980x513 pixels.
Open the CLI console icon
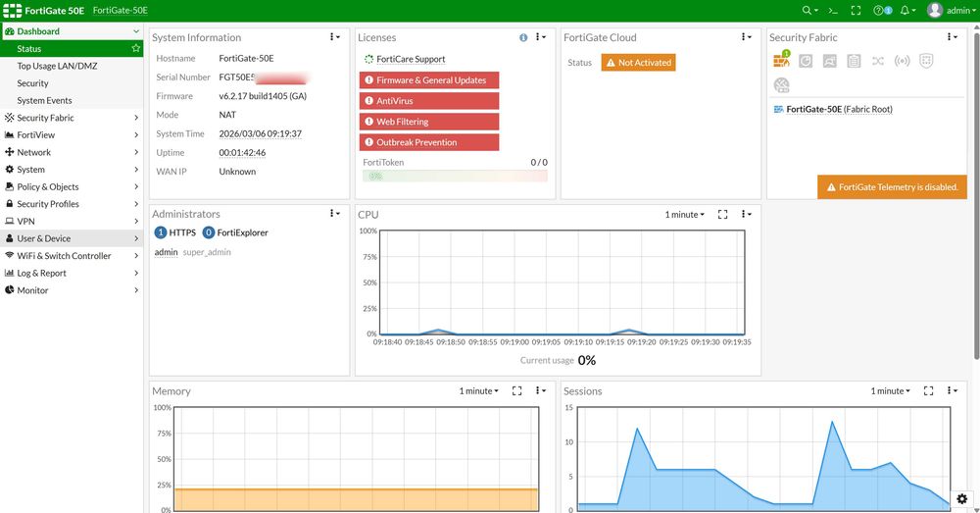833,10
